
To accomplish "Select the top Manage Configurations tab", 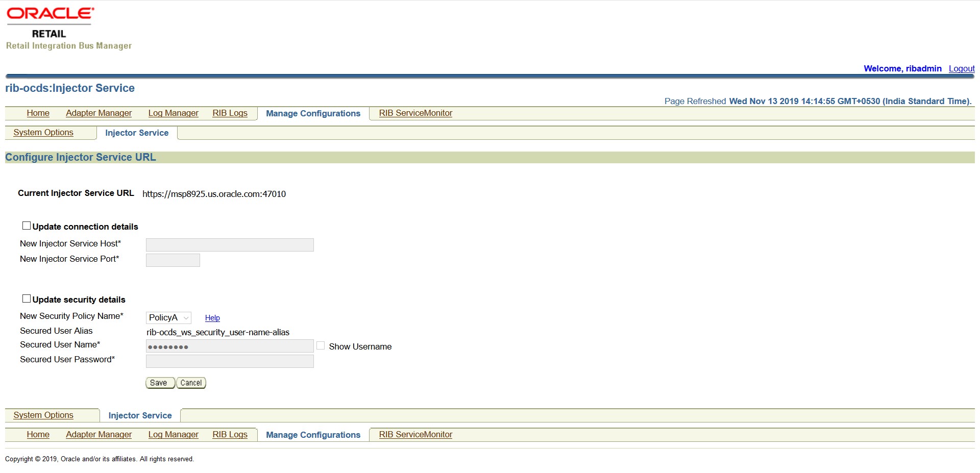I will [x=313, y=113].
